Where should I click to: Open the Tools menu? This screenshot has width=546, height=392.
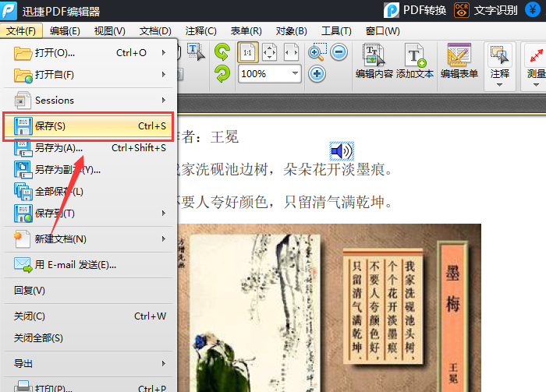(336, 31)
